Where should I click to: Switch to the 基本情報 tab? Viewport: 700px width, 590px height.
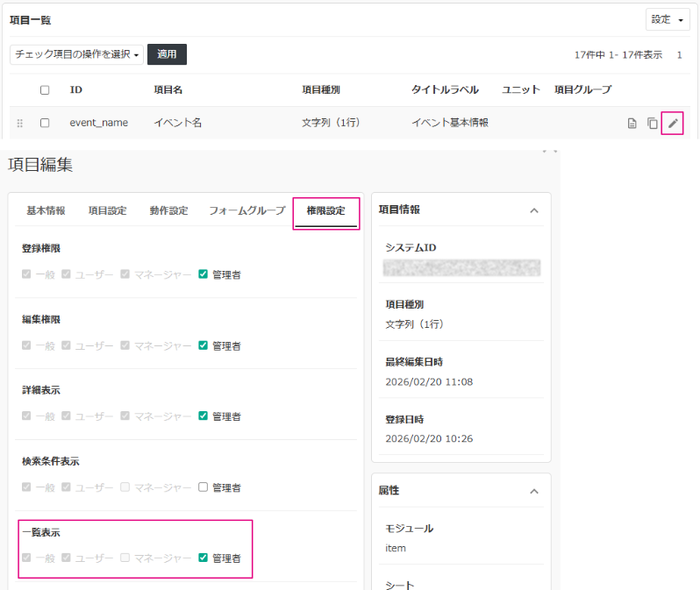46,210
